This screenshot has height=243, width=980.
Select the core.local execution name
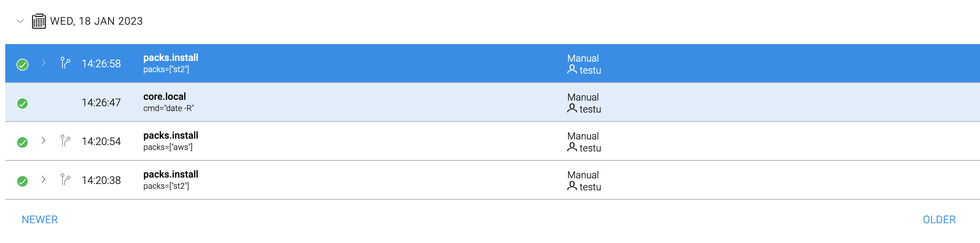click(164, 96)
